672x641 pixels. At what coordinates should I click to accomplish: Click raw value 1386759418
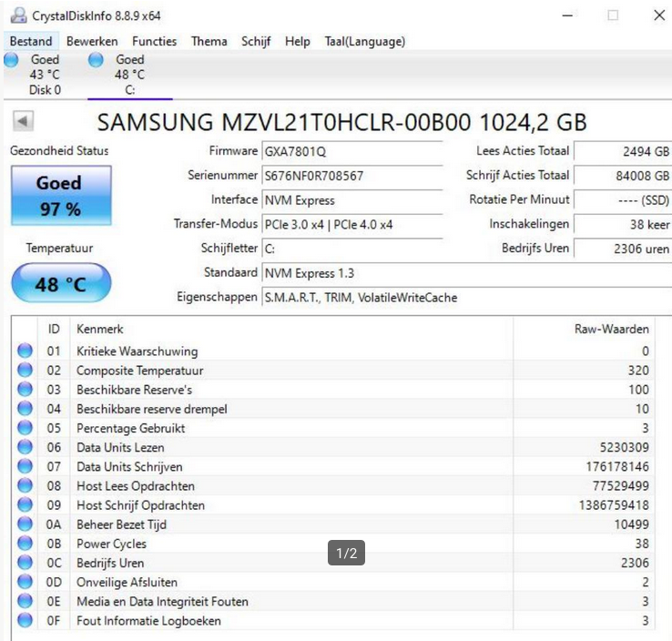point(614,505)
